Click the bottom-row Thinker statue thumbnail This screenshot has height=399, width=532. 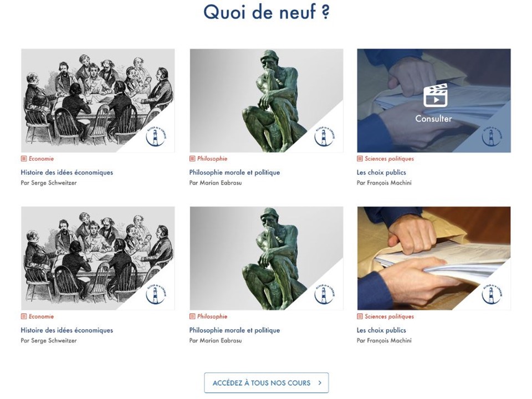click(x=267, y=258)
